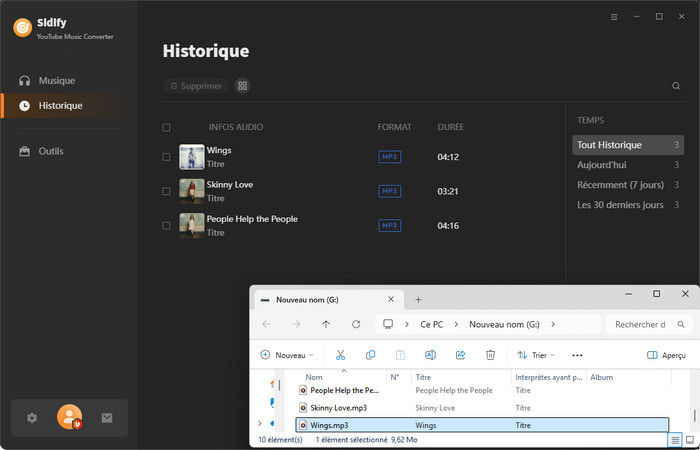Check the box beside Wings track
The width and height of the screenshot is (700, 450).
coord(166,157)
